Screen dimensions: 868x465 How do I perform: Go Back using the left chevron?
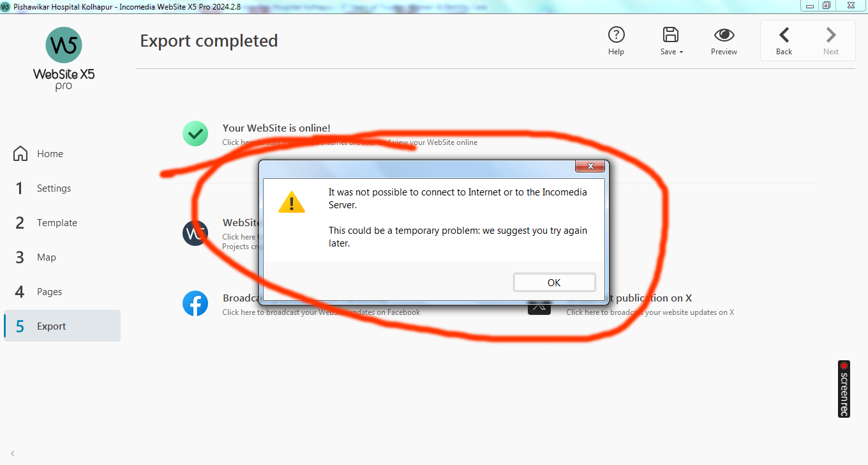coord(784,34)
